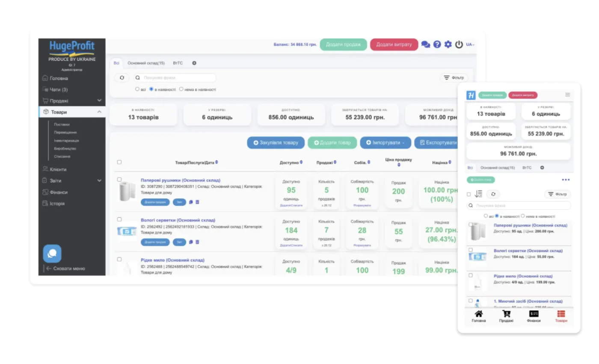The height and width of the screenshot is (364, 599).
Task: Click the desktop green Додати продаж header button
Action: (x=344, y=44)
